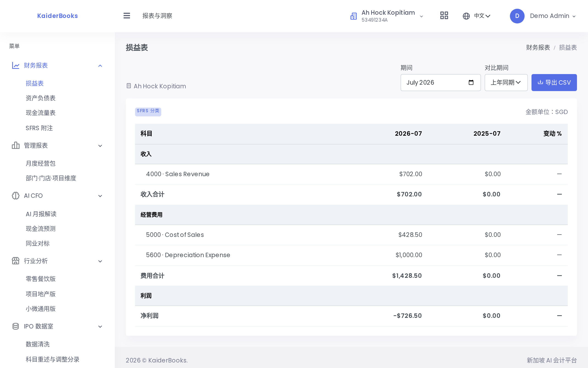Click the $1,428.50 费用合计 total
Screen dimensions: 588x368
coord(407,276)
